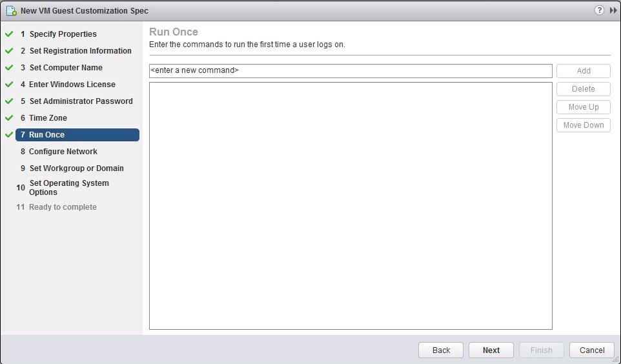Click inside the empty command list box

[x=351, y=206]
